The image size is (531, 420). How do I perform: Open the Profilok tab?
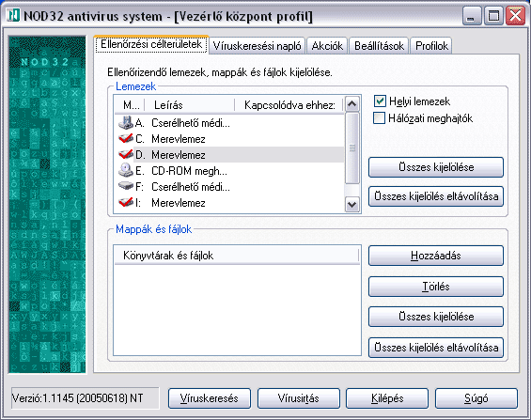point(431,46)
